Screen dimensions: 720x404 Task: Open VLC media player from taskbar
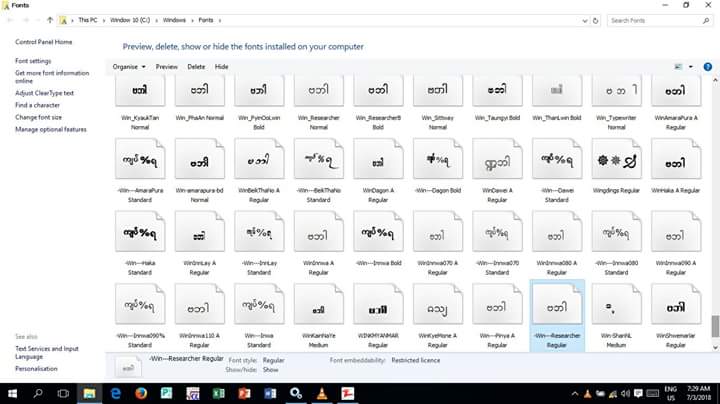pos(322,393)
